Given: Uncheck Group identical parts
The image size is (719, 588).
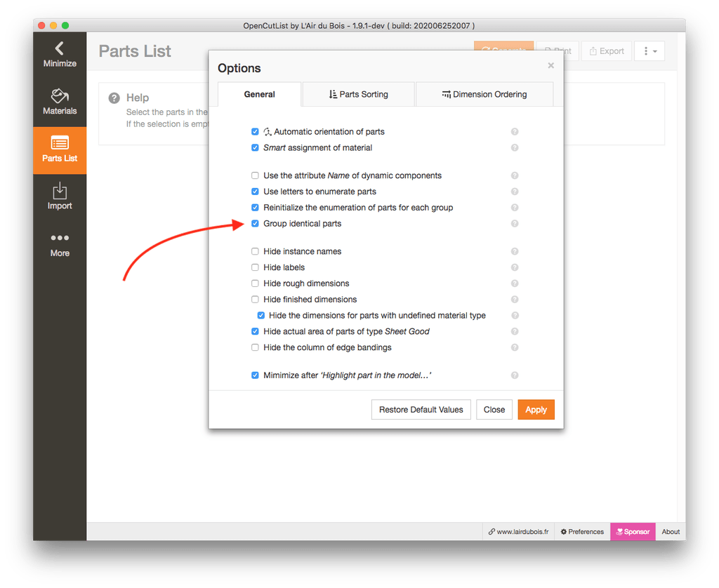Looking at the screenshot, I should click(255, 224).
